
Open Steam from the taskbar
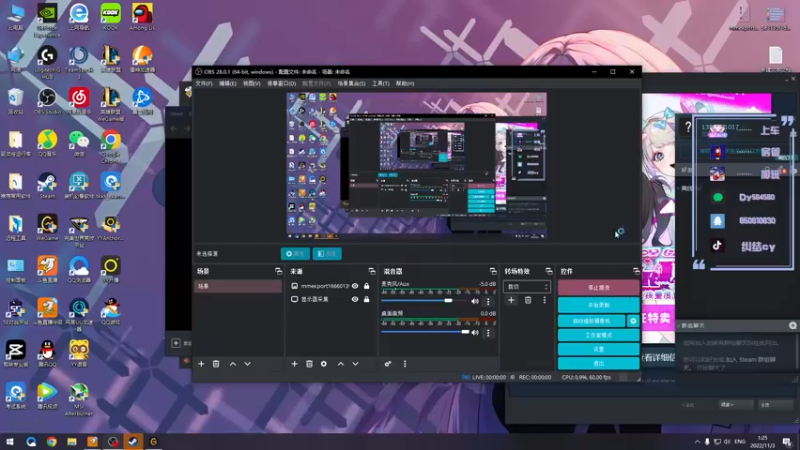(133, 441)
